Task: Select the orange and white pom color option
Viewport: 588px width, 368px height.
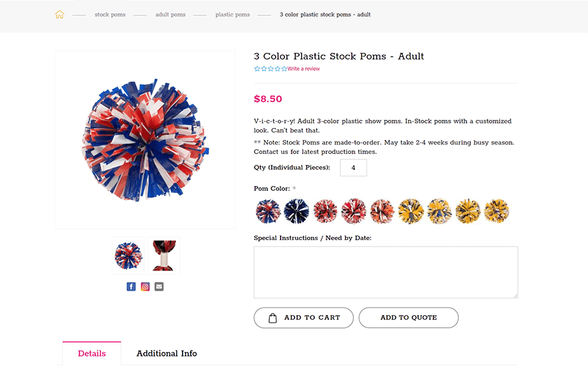Action: 382,211
